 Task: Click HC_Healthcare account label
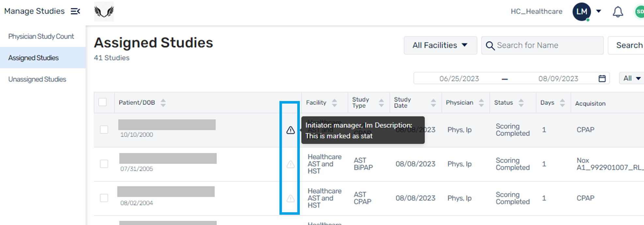pos(537,11)
